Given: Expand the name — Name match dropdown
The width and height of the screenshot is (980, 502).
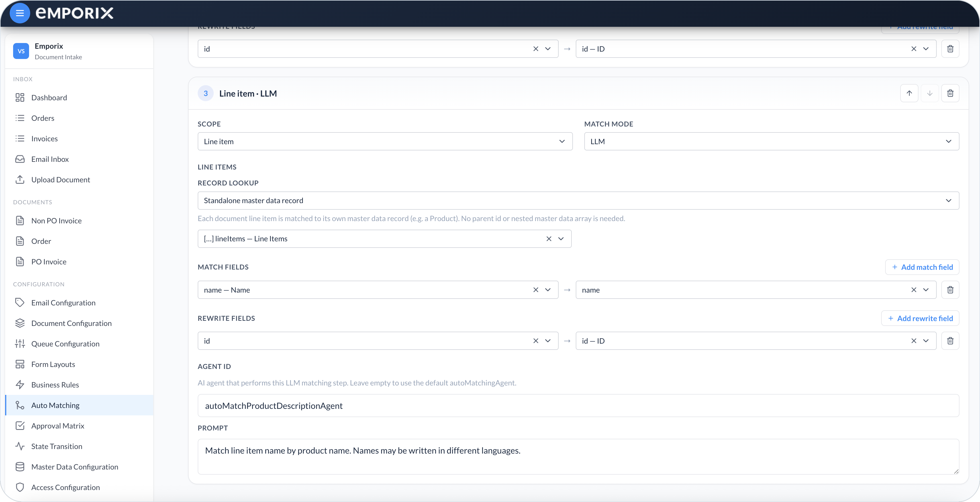Looking at the screenshot, I should [548, 290].
